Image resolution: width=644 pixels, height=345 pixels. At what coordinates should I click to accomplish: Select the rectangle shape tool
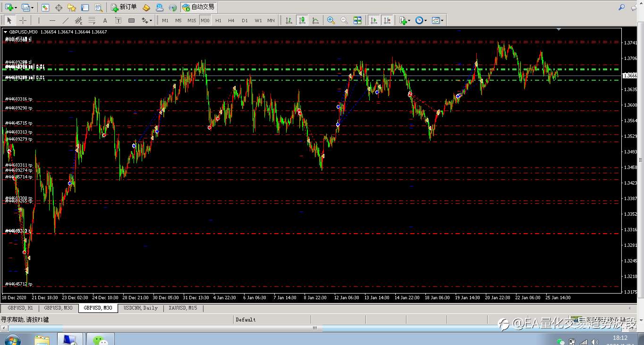pyautogui.click(x=131, y=20)
